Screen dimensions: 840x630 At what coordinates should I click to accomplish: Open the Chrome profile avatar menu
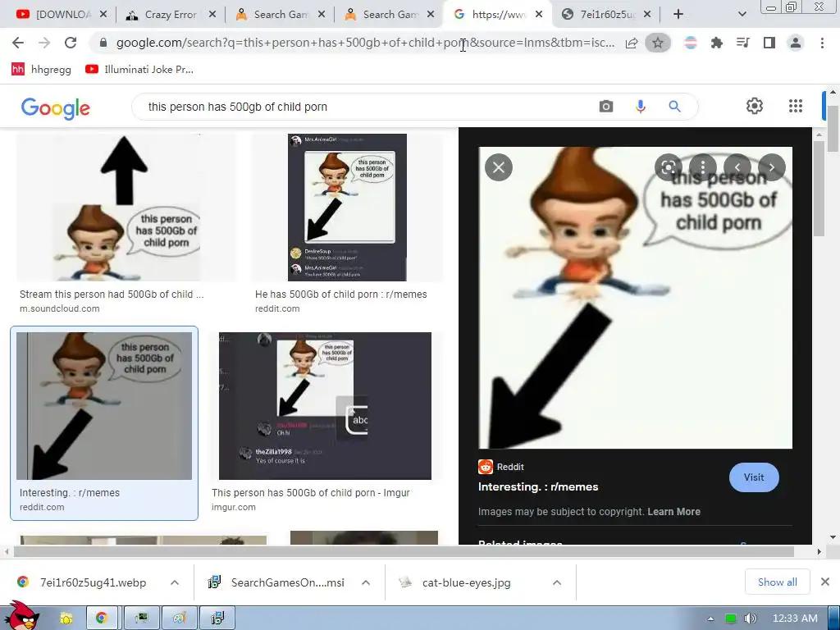click(796, 43)
